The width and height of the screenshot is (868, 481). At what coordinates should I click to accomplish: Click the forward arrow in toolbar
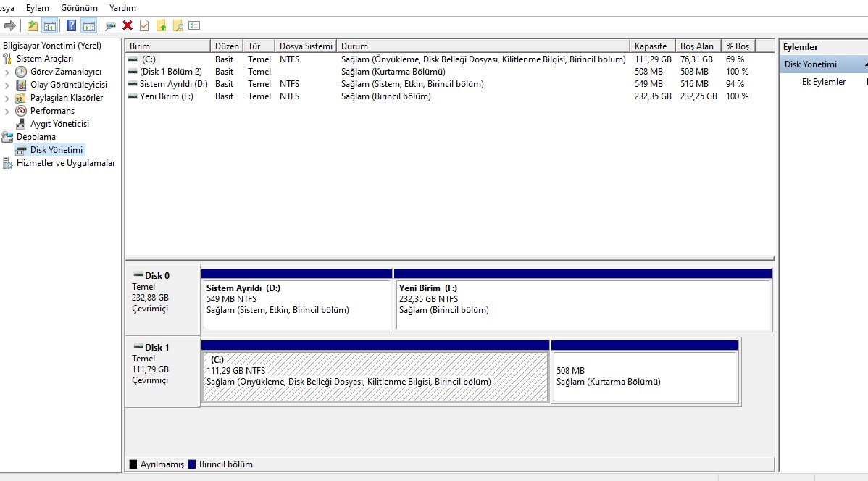point(10,26)
